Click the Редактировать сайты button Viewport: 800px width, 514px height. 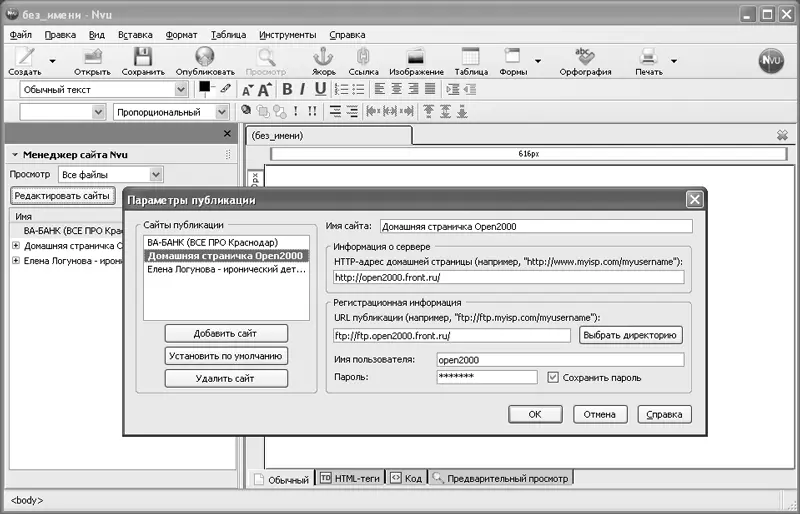pyautogui.click(x=62, y=195)
